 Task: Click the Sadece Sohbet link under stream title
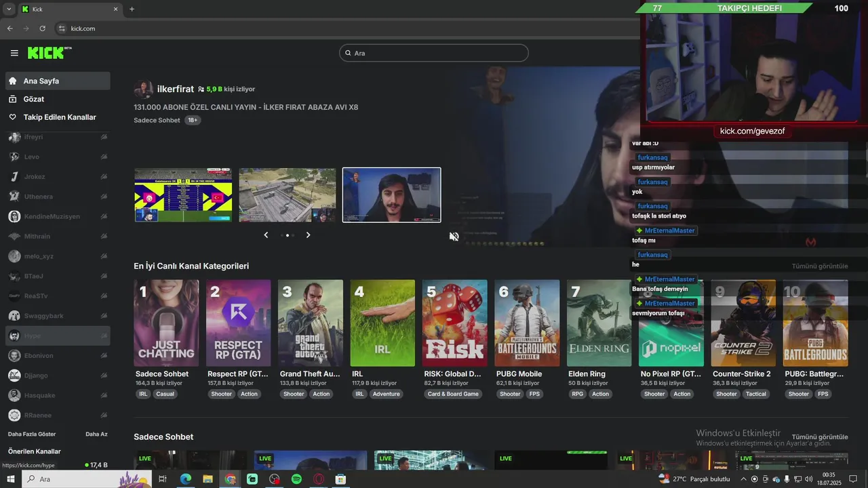point(157,120)
